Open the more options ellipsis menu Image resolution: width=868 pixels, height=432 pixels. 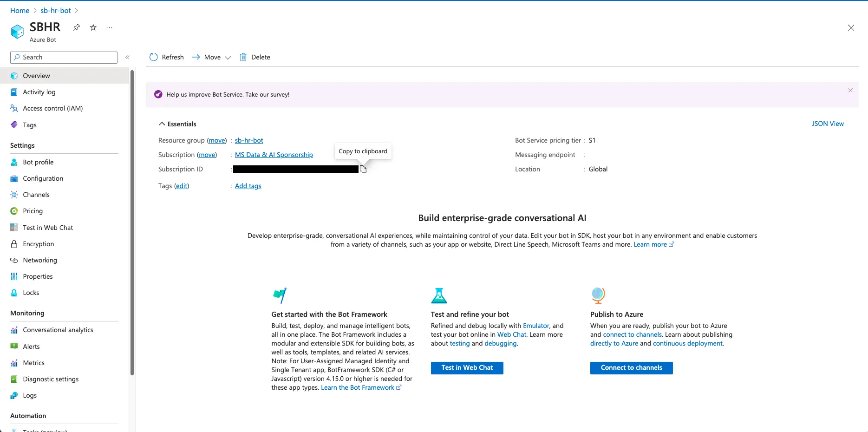110,27
